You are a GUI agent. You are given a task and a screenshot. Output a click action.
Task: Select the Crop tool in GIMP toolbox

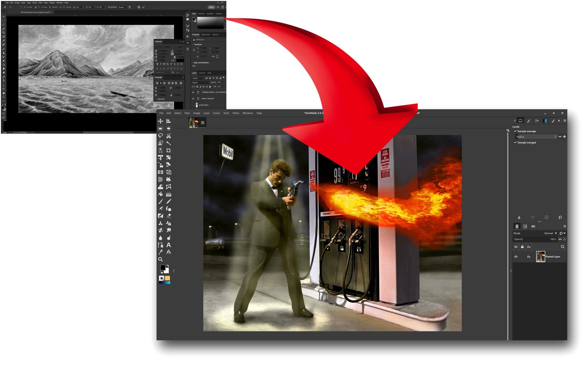coord(169,150)
